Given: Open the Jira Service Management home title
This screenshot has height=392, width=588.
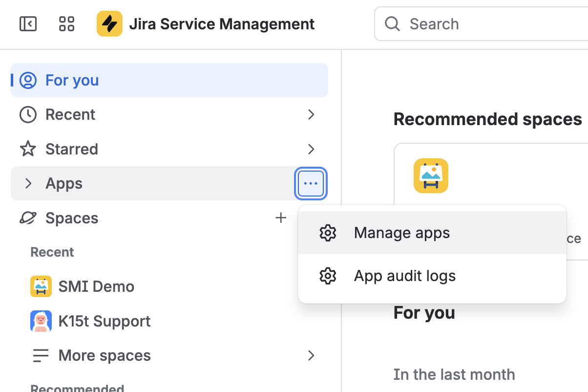Looking at the screenshot, I should (x=222, y=23).
